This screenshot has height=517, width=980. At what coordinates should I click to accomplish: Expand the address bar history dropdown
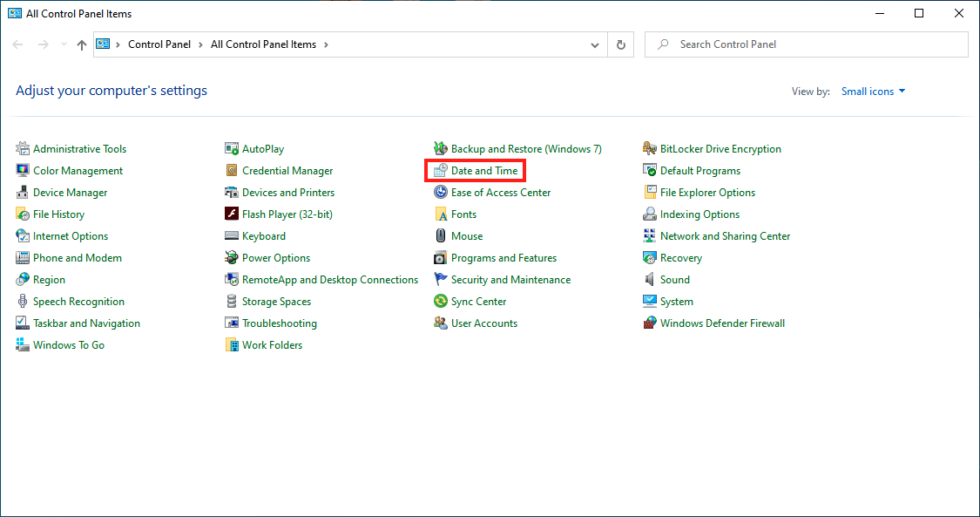(x=595, y=45)
